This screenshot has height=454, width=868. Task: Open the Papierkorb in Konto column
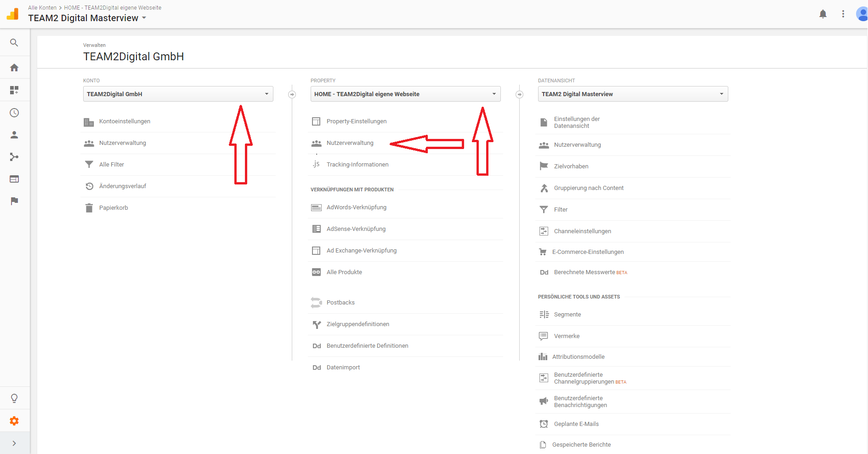coord(113,207)
